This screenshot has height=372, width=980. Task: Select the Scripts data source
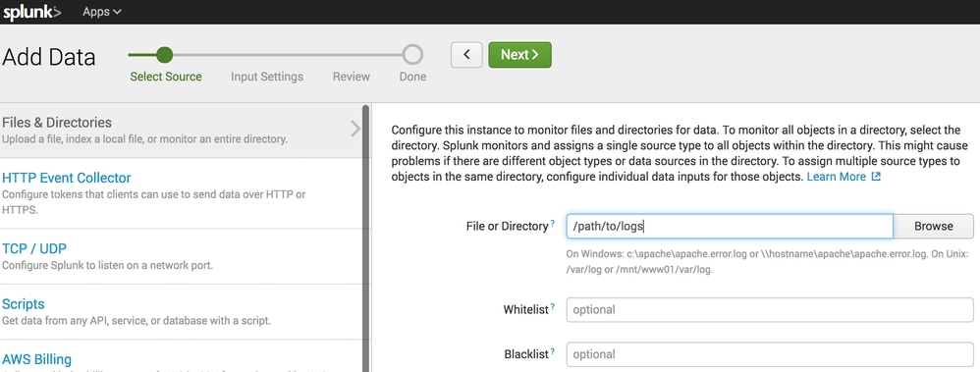tap(24, 304)
